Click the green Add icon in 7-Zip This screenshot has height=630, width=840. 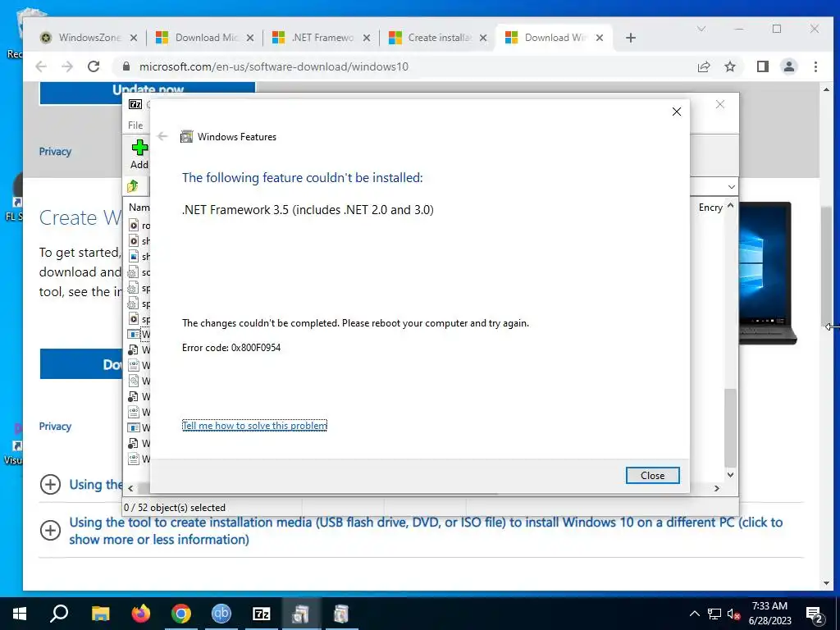point(139,148)
